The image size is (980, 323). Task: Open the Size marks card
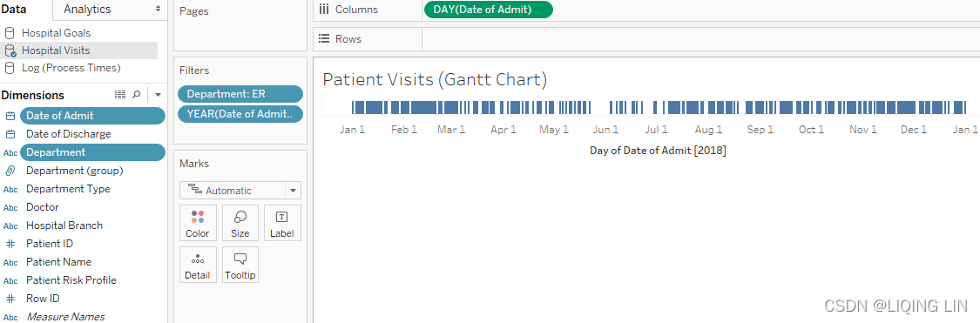pos(240,223)
